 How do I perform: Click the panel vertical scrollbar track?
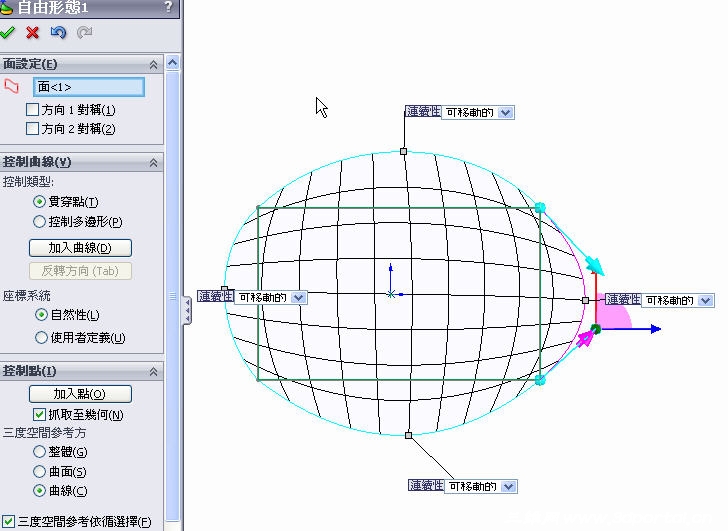click(173, 297)
